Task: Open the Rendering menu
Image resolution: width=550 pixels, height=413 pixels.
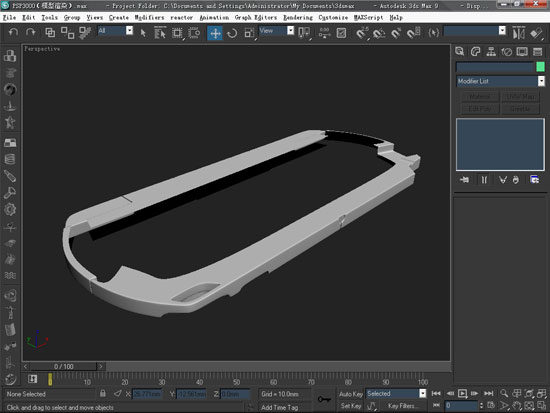Action: point(298,17)
